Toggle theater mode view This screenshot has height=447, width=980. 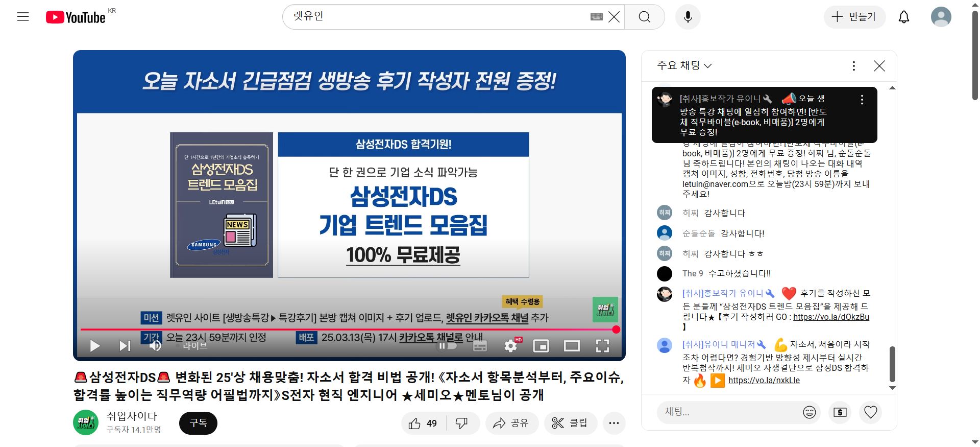[572, 346]
